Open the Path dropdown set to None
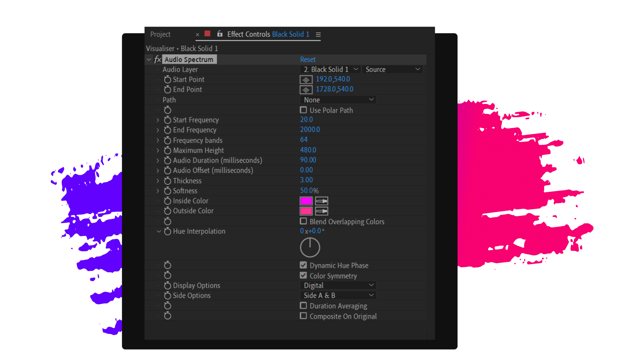 click(338, 100)
